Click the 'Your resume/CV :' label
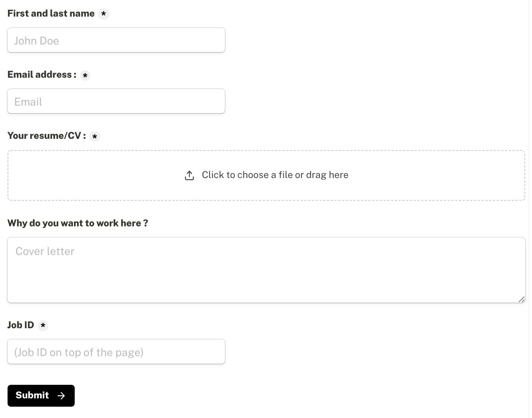This screenshot has height=418, width=532. [46, 136]
